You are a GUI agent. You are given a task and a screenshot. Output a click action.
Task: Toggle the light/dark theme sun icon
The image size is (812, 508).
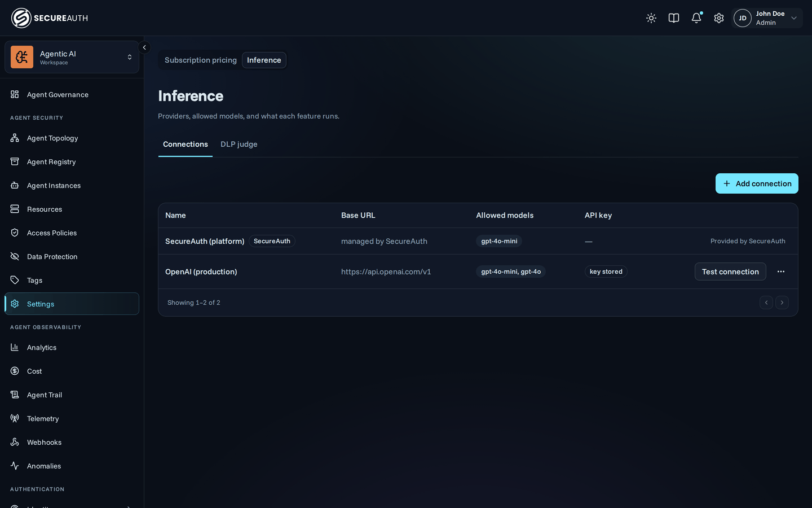pyautogui.click(x=651, y=18)
